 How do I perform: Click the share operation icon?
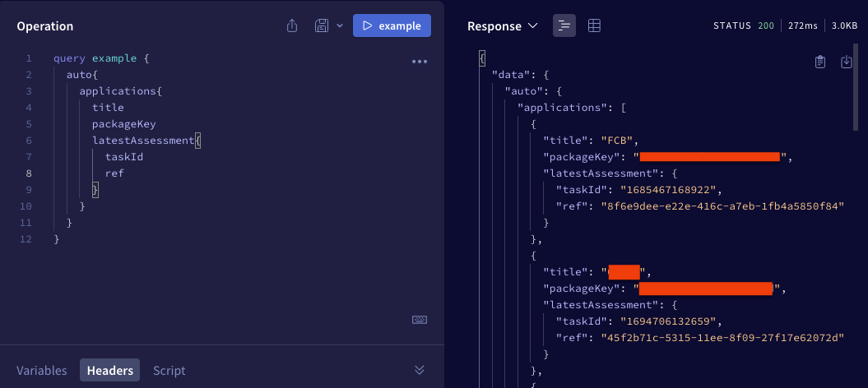tap(292, 25)
